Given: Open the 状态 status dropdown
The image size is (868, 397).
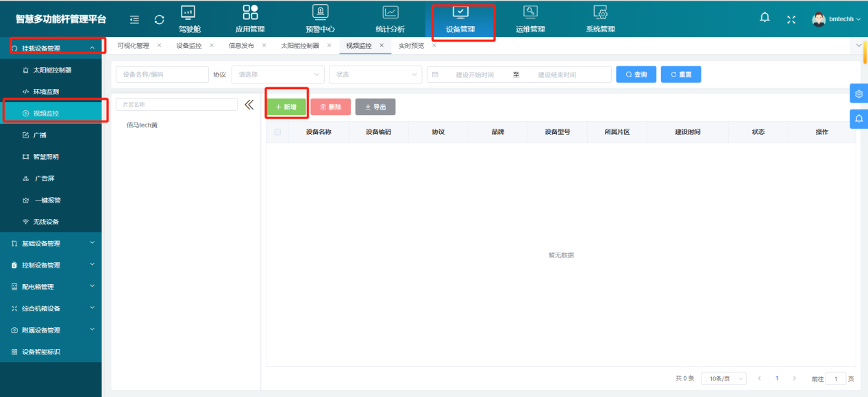Looking at the screenshot, I should 375,74.
